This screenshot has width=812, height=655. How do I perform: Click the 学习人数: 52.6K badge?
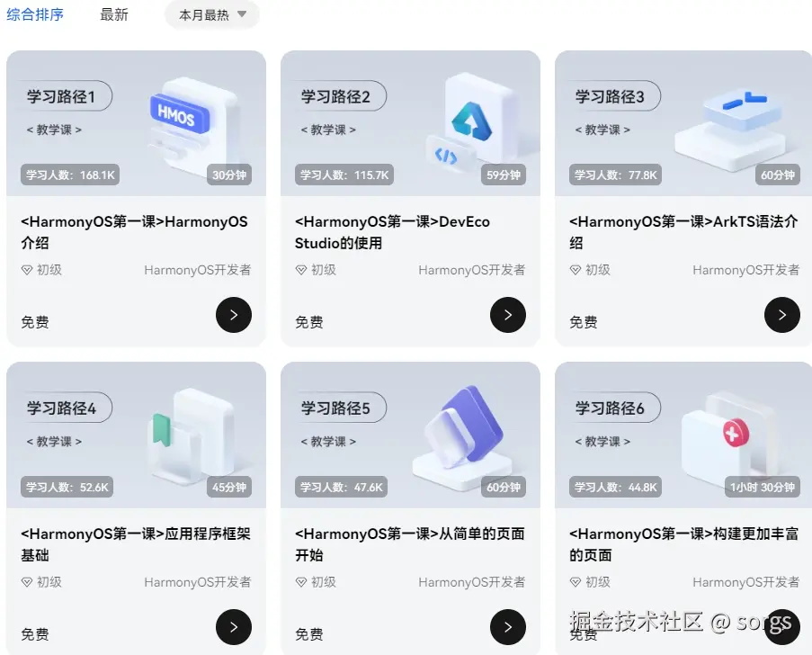(67, 487)
